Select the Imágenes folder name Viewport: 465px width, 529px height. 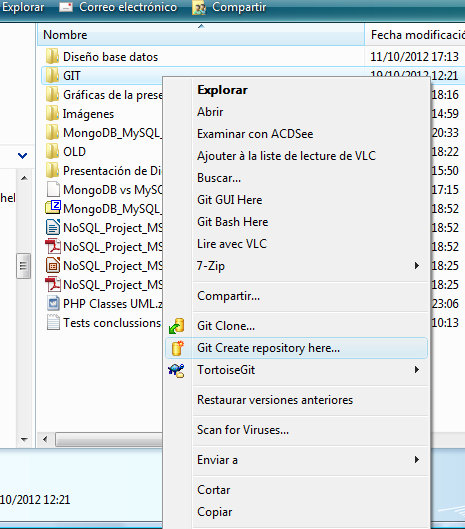88,114
